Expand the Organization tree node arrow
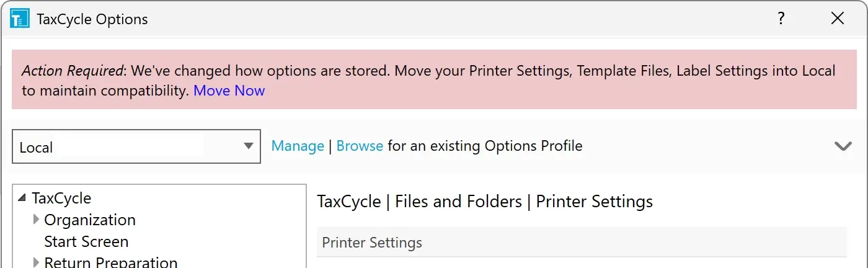 click(36, 220)
